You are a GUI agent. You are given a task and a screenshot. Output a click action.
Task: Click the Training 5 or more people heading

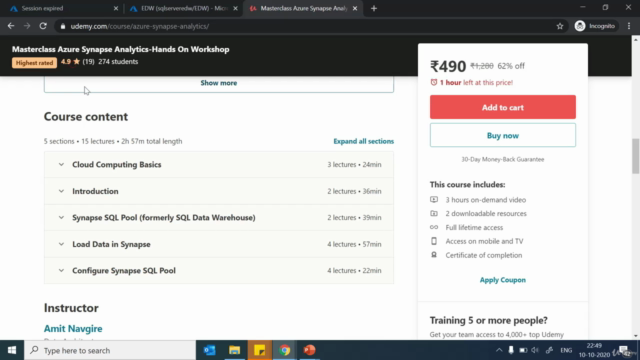click(489, 320)
